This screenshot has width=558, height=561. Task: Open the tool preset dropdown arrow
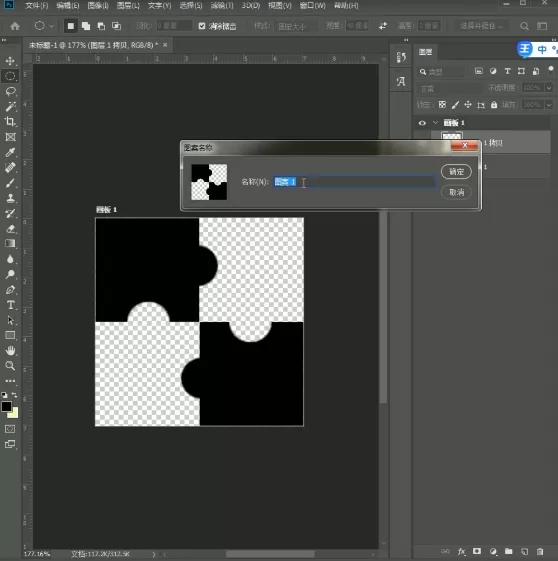52,26
